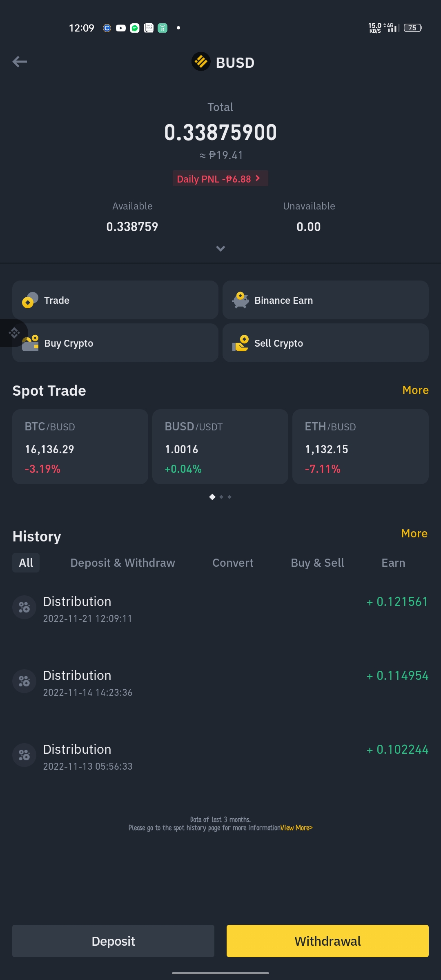Expand balance details with down chevron
The image size is (441, 980).
pos(220,248)
